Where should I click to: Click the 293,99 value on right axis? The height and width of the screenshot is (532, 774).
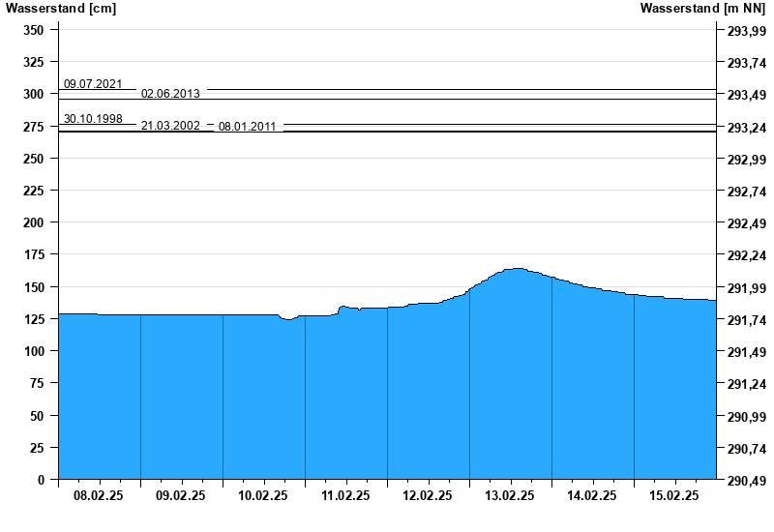[747, 31]
